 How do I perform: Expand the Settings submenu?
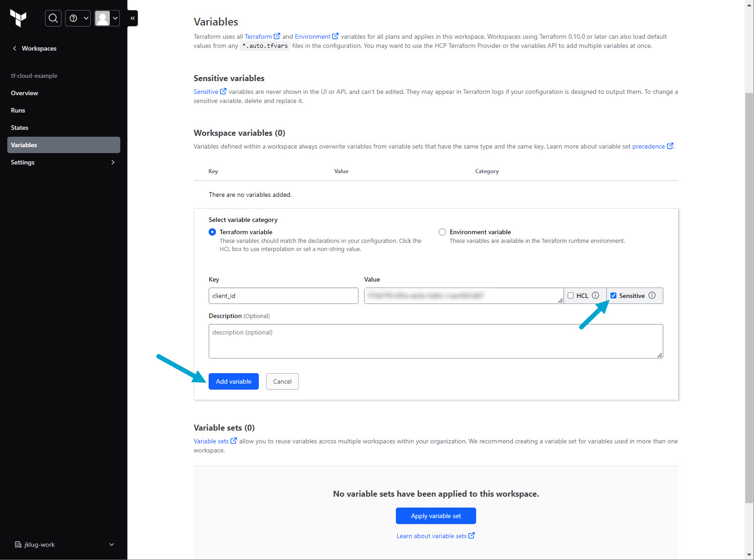[x=113, y=162]
